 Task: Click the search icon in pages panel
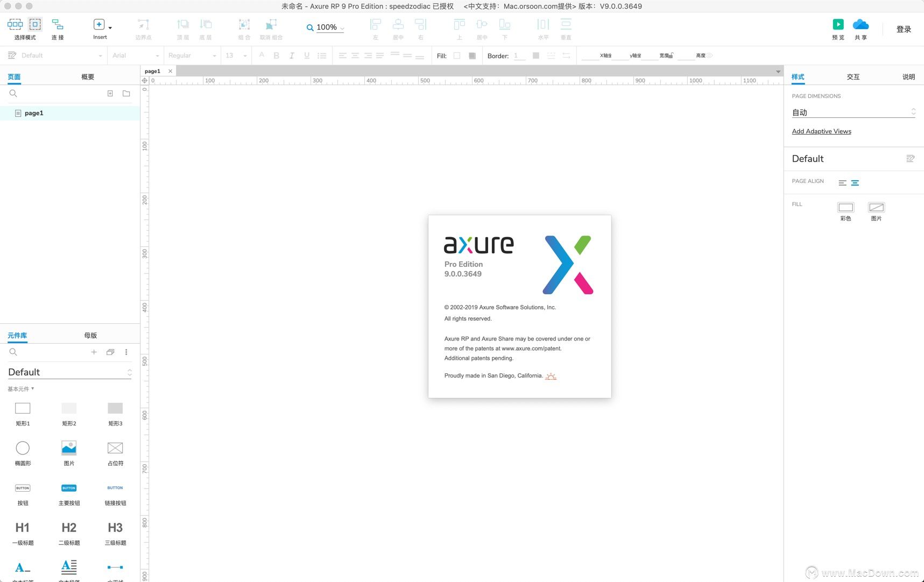(13, 94)
